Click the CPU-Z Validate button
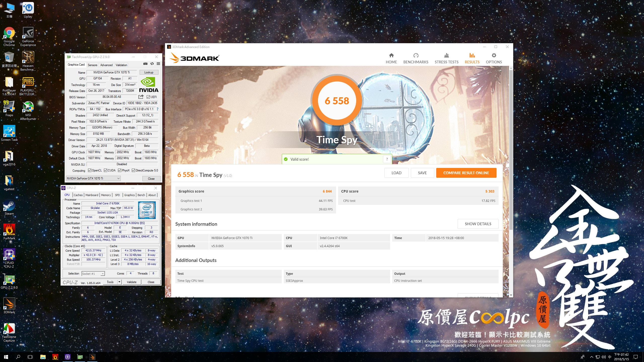The height and width of the screenshot is (362, 644). point(132,282)
